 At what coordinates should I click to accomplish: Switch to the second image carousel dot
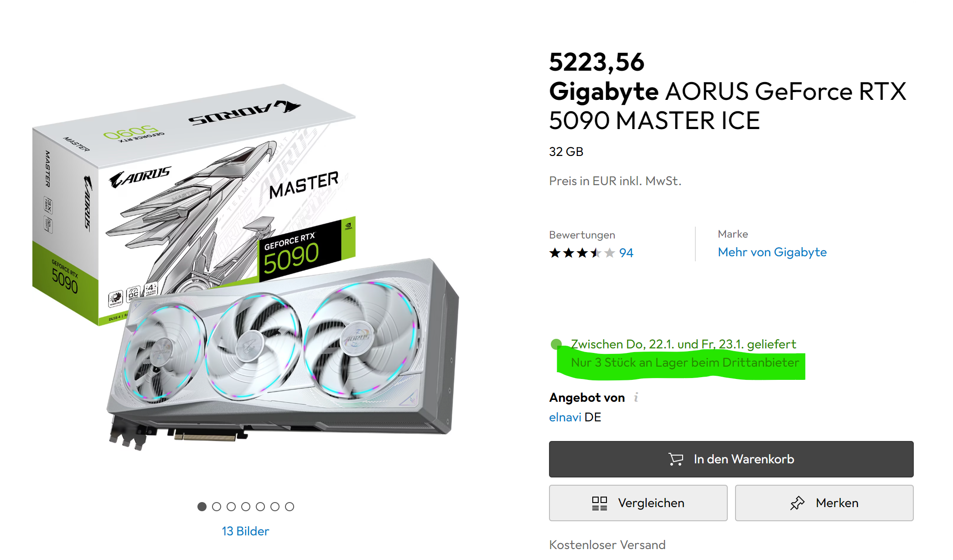(217, 507)
